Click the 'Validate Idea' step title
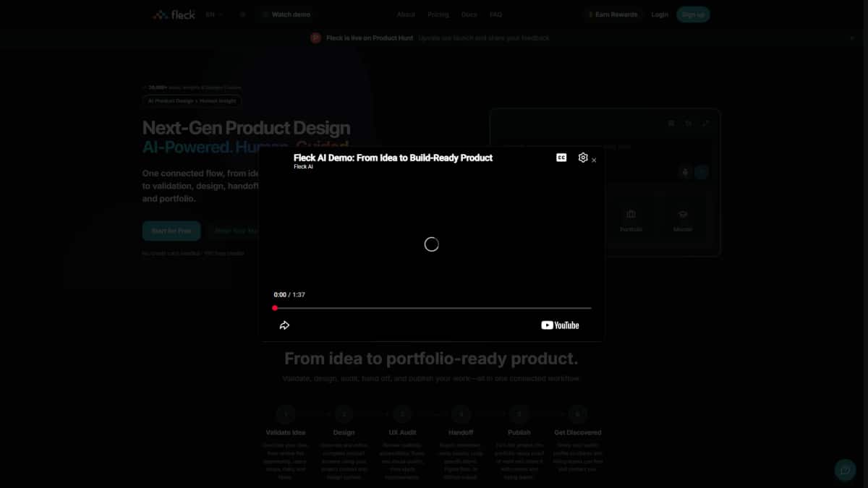Image resolution: width=868 pixels, height=488 pixels. tap(286, 432)
